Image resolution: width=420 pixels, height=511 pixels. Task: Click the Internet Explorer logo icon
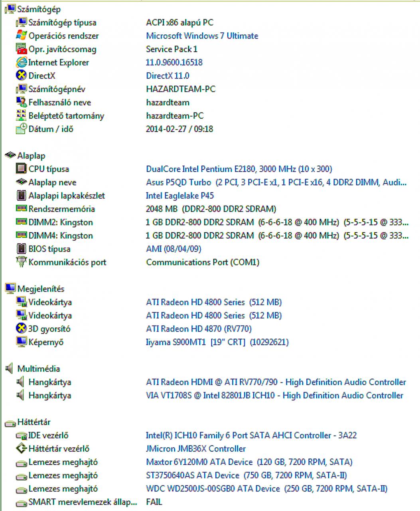point(21,63)
